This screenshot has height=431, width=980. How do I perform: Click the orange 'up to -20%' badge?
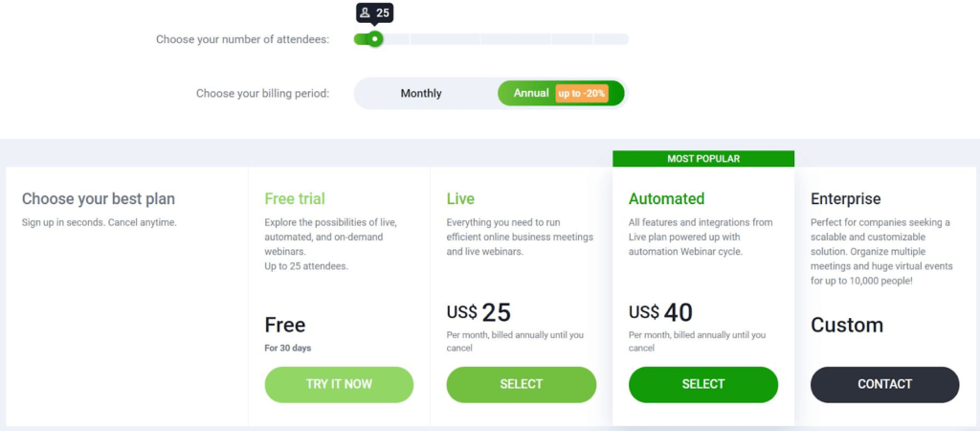point(581,93)
